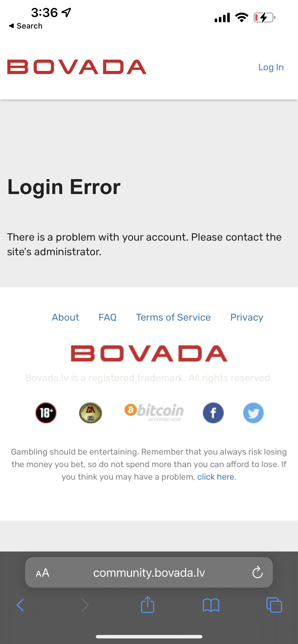Open the Terms of Service page
298x644 pixels.
pos(173,317)
